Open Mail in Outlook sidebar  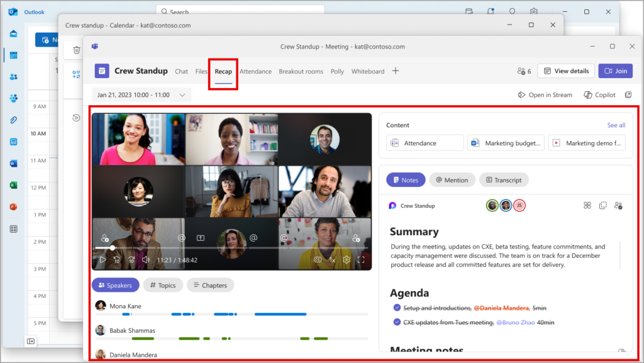pyautogui.click(x=14, y=34)
